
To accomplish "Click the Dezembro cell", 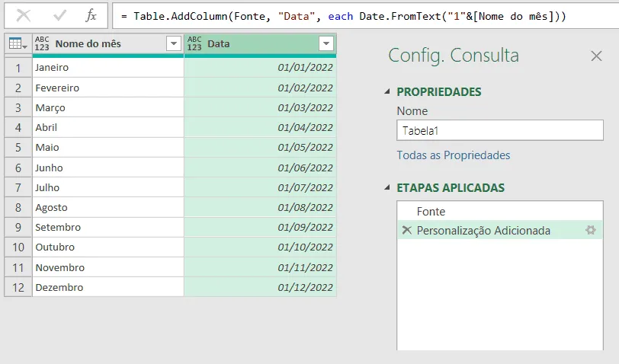I will (x=107, y=287).
